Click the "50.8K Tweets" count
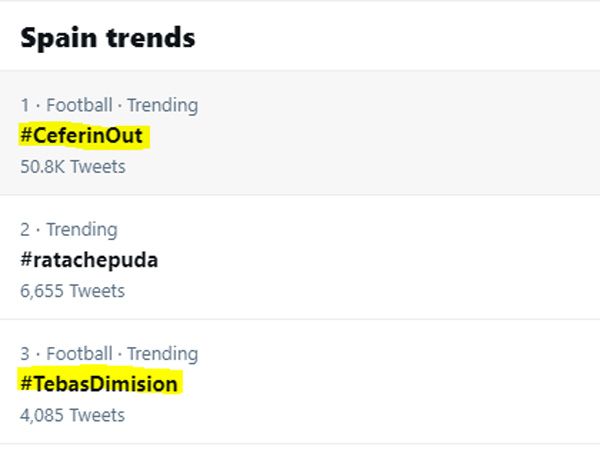Image resolution: width=600 pixels, height=450 pixels. coord(73,166)
